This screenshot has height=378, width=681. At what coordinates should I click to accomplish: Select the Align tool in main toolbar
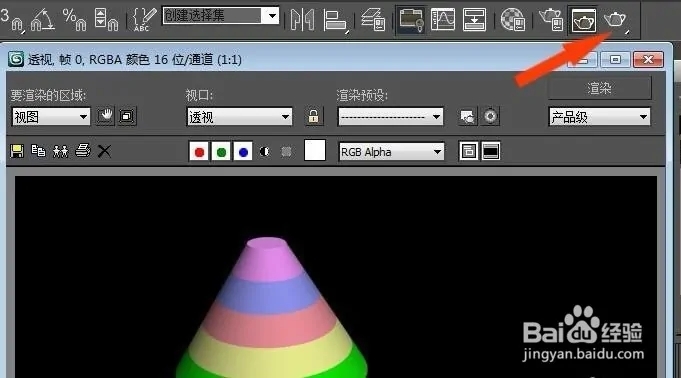pyautogui.click(x=335, y=20)
